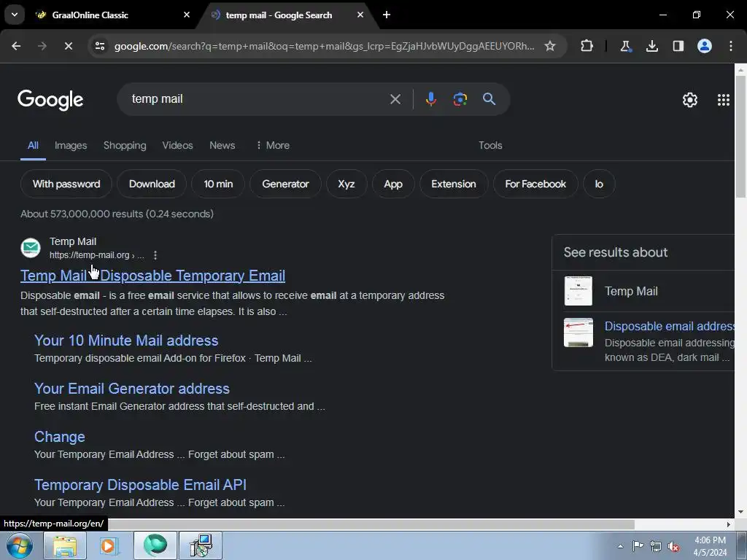Image resolution: width=747 pixels, height=560 pixels.
Task: Open Windows Media Player from the taskbar
Action: coord(109,545)
